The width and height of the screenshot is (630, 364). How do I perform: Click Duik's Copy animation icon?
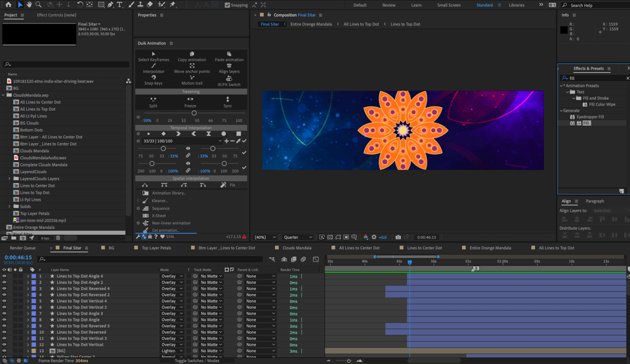[x=192, y=54]
